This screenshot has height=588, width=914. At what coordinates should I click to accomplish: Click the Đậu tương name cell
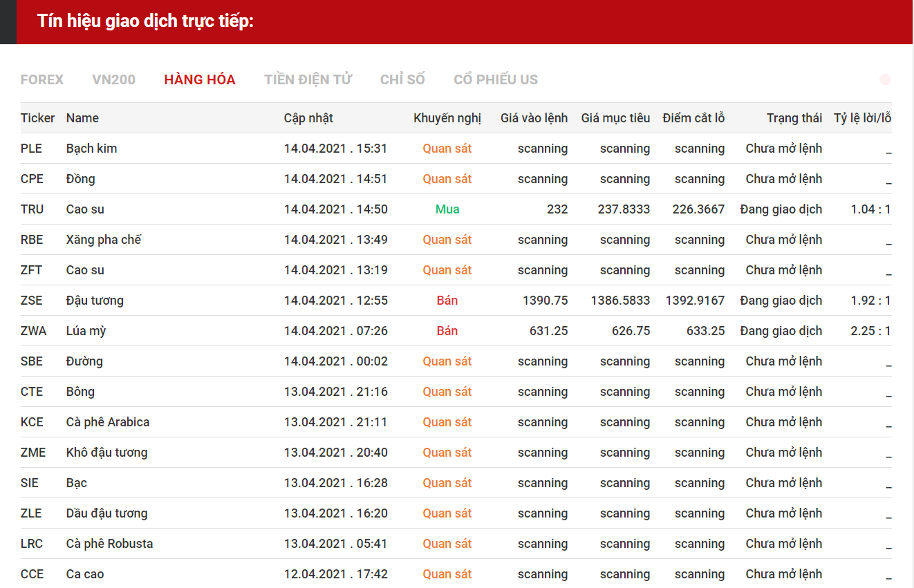click(x=95, y=301)
